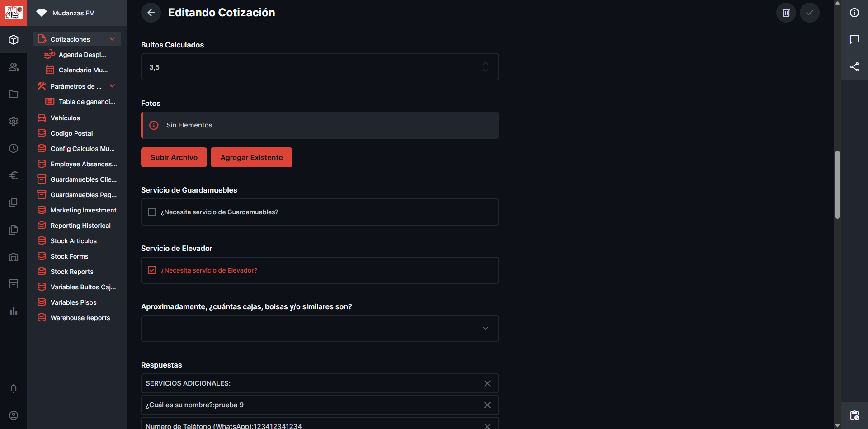The height and width of the screenshot is (429, 868).
Task: Open the info panel icon
Action: (854, 13)
